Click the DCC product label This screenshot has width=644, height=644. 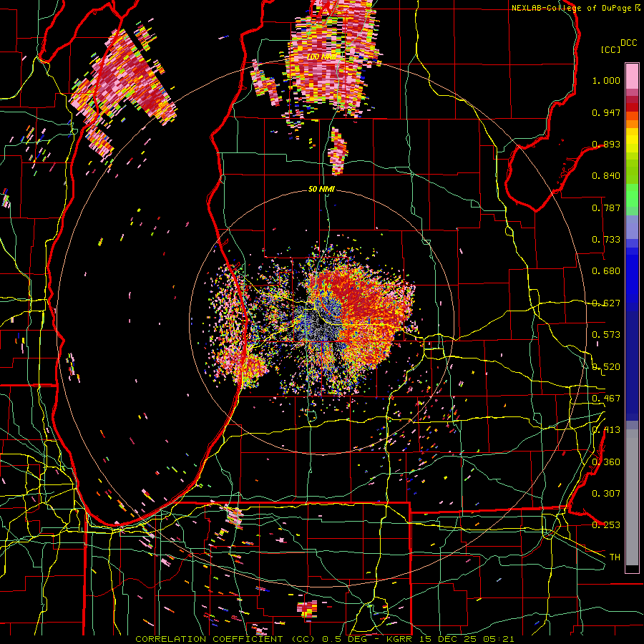[628, 43]
